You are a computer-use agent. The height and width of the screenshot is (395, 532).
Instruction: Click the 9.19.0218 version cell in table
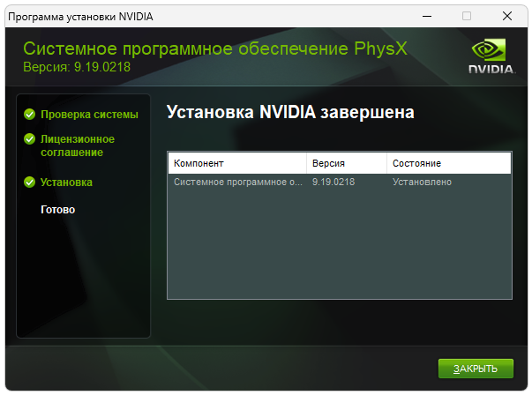coord(333,183)
